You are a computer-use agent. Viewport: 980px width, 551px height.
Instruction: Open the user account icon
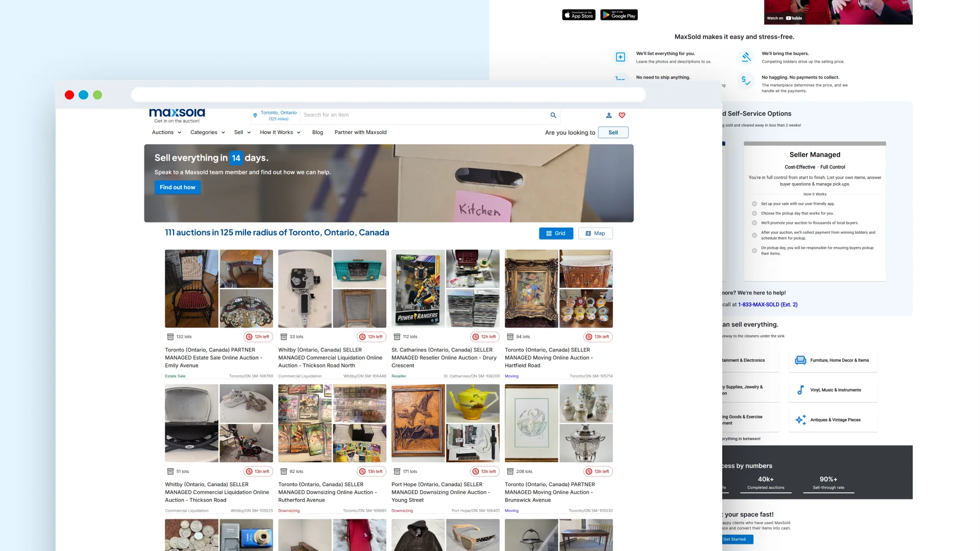pos(609,115)
